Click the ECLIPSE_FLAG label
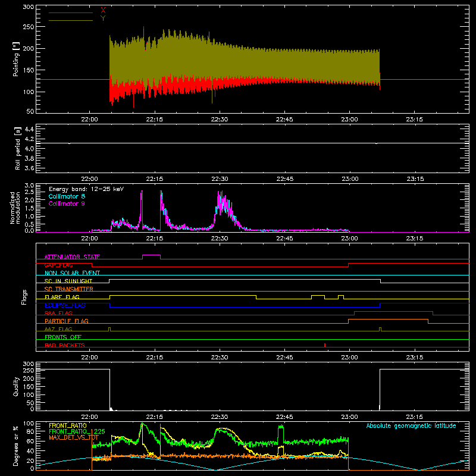 (x=65, y=305)
